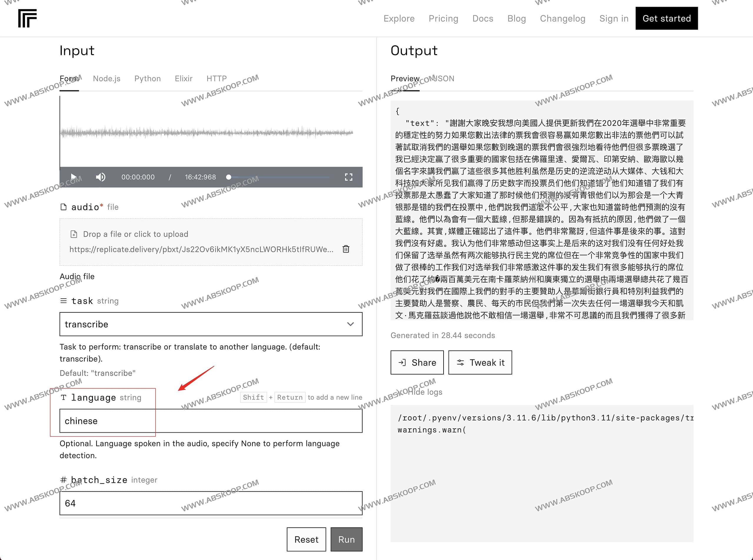Viewport: 753px width, 560px height.
Task: Switch Output view to JSON
Action: [x=443, y=78]
